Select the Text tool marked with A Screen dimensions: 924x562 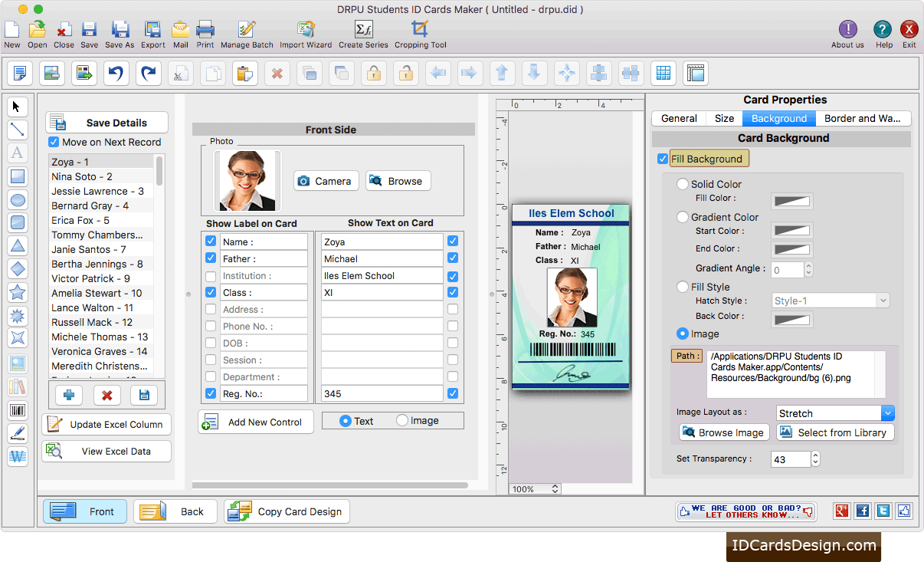point(19,153)
